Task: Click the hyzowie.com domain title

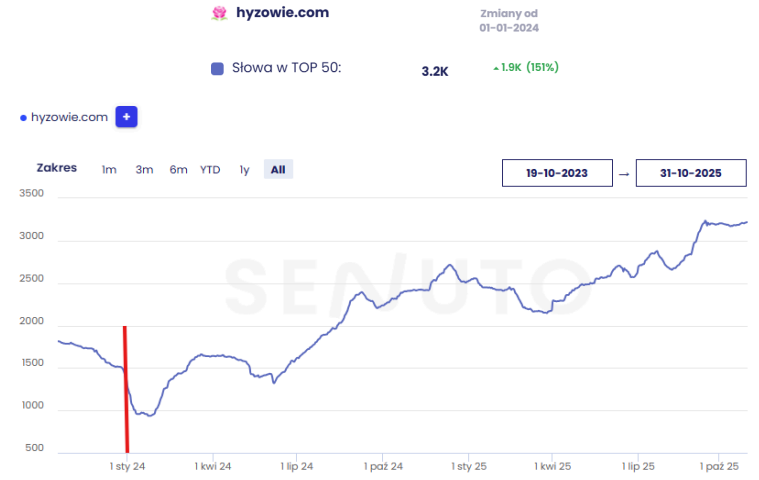Action: pos(283,13)
